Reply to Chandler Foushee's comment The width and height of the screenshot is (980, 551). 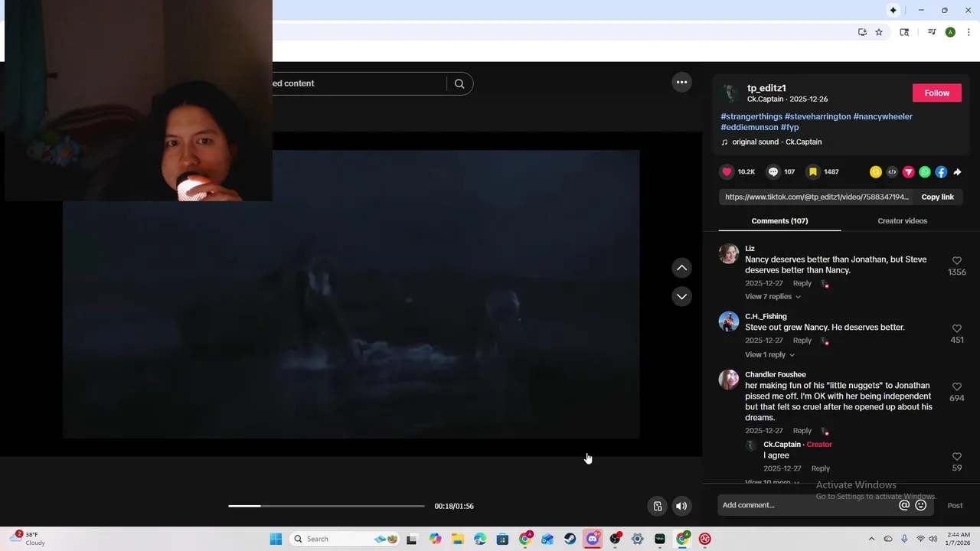pos(802,431)
